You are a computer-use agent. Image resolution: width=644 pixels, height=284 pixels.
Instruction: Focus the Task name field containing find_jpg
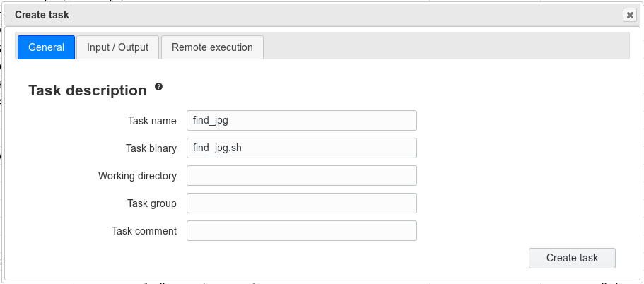coord(302,121)
